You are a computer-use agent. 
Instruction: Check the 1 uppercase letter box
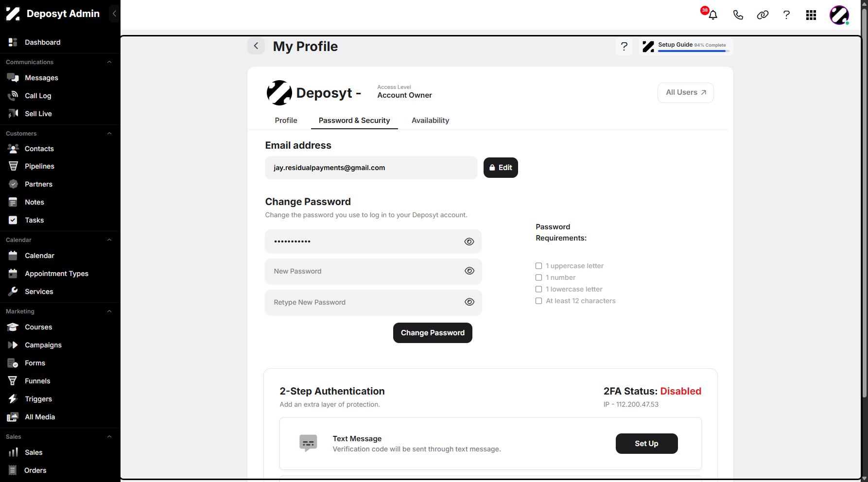(x=538, y=266)
